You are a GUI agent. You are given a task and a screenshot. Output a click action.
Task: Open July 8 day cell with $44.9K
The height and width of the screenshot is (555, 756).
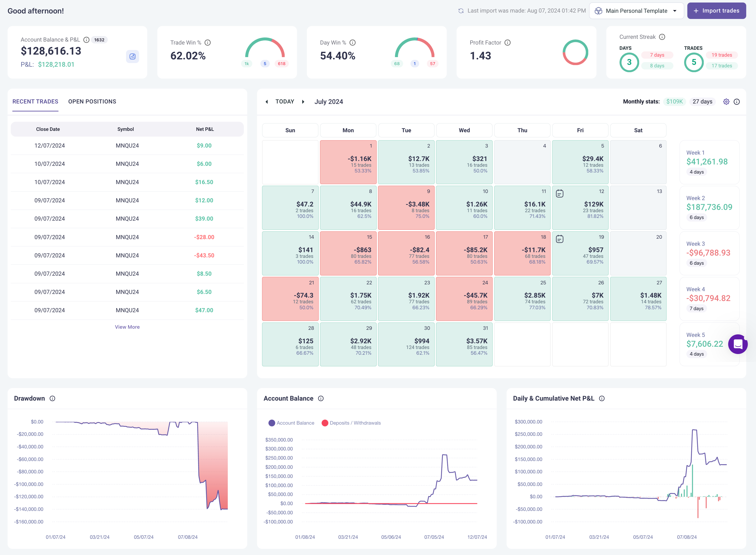[x=348, y=208]
